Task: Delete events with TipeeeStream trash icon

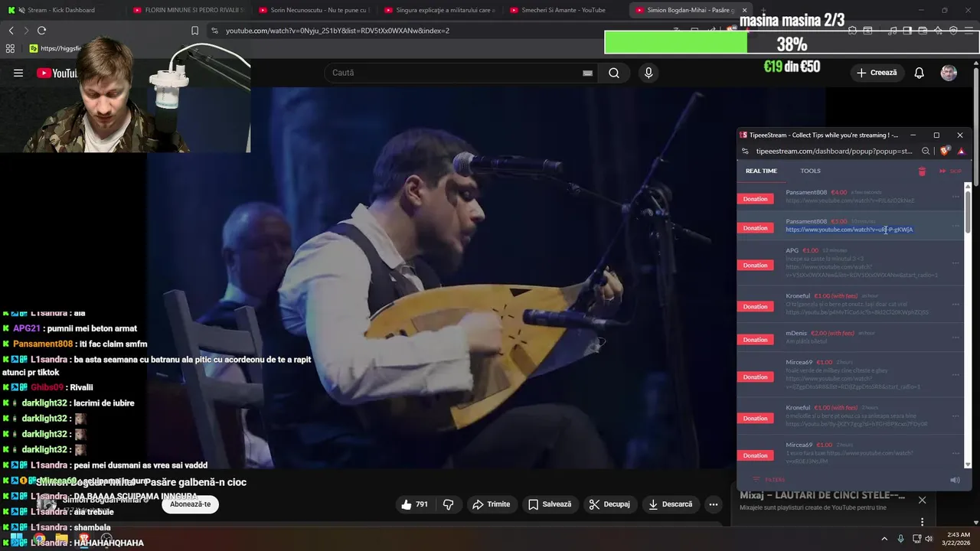Action: coord(922,171)
